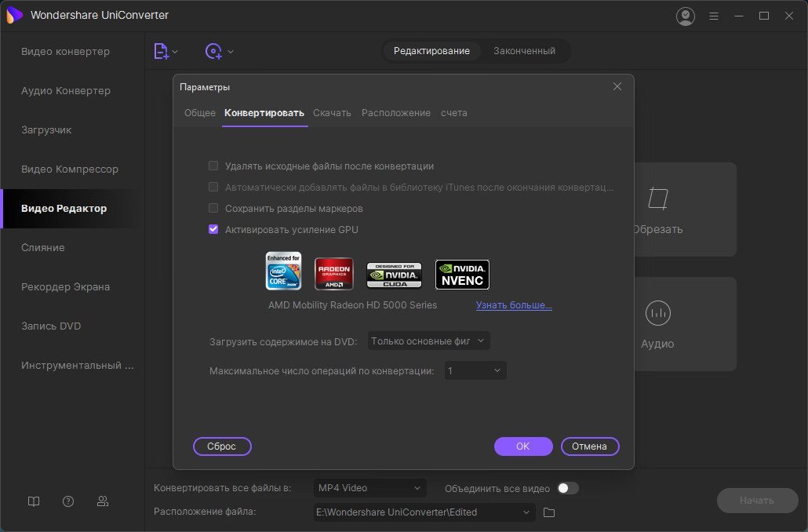
Task: Open the help question mark icon
Action: (x=68, y=501)
